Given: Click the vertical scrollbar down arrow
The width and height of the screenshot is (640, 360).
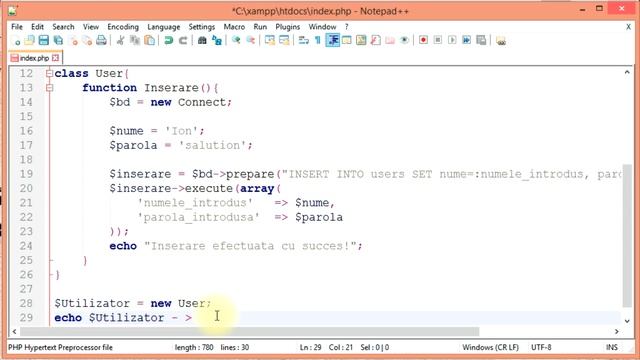Looking at the screenshot, I should tap(627, 321).
